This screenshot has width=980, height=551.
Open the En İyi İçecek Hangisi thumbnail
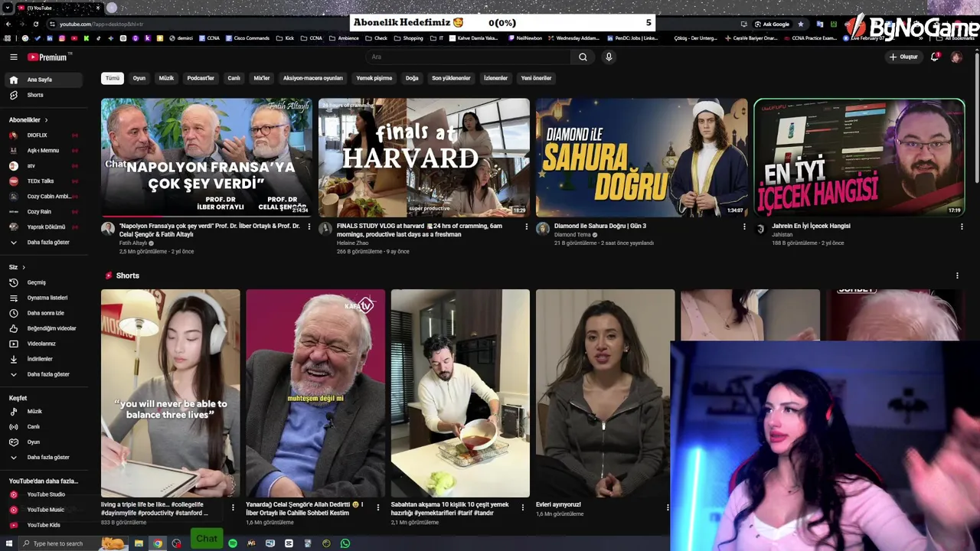pos(859,158)
